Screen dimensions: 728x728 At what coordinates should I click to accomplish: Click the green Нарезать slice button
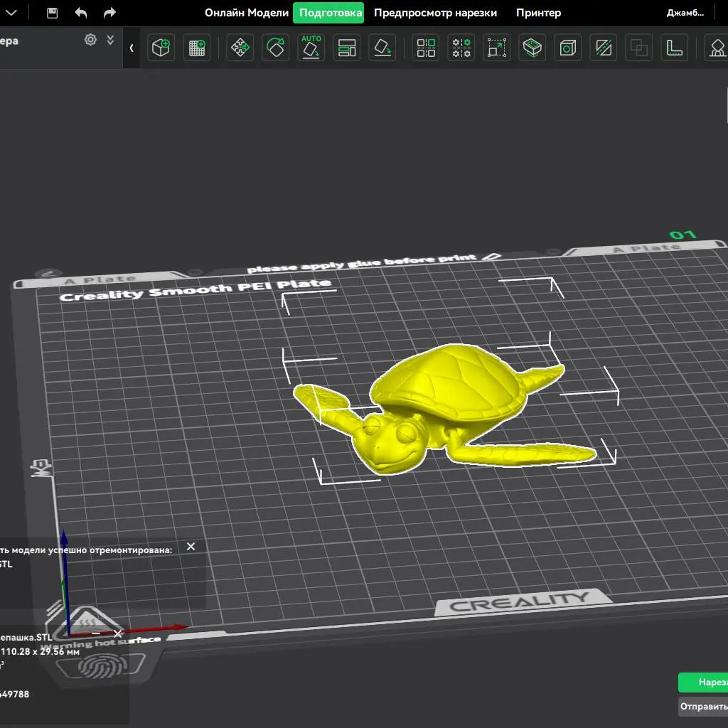coord(703,682)
